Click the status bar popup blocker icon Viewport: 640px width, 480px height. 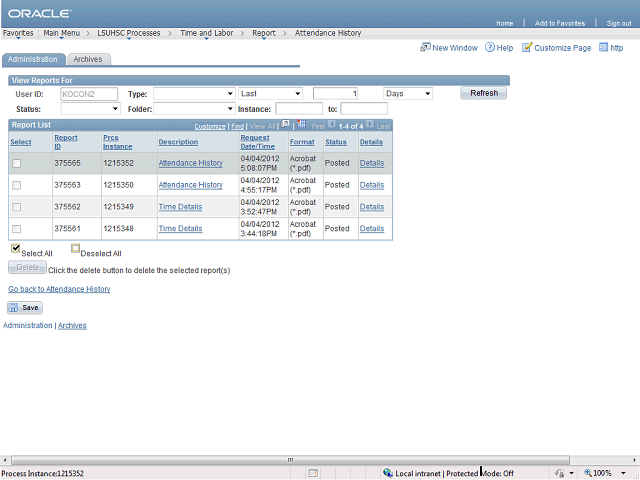coord(313,473)
